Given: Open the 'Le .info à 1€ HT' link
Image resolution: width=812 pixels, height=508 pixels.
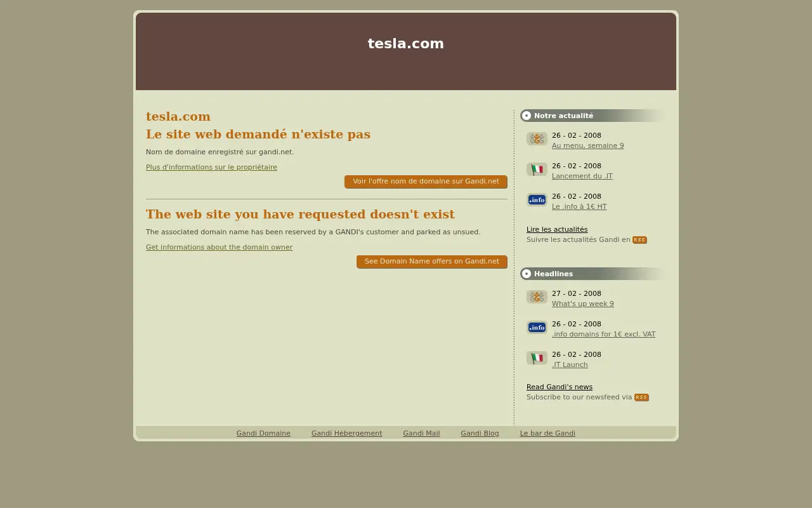Looking at the screenshot, I should tap(579, 207).
